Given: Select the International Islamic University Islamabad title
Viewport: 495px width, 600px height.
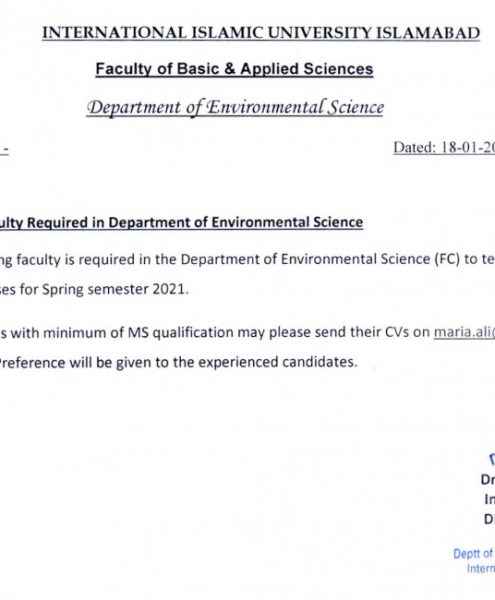Looking at the screenshot, I should click(261, 33).
